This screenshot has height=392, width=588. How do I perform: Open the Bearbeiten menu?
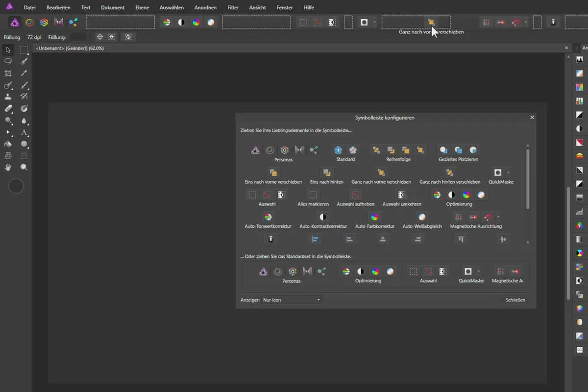(x=58, y=7)
